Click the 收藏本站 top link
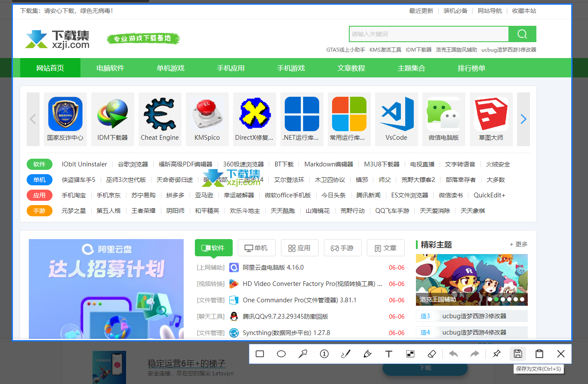The height and width of the screenshot is (384, 588). (524, 11)
